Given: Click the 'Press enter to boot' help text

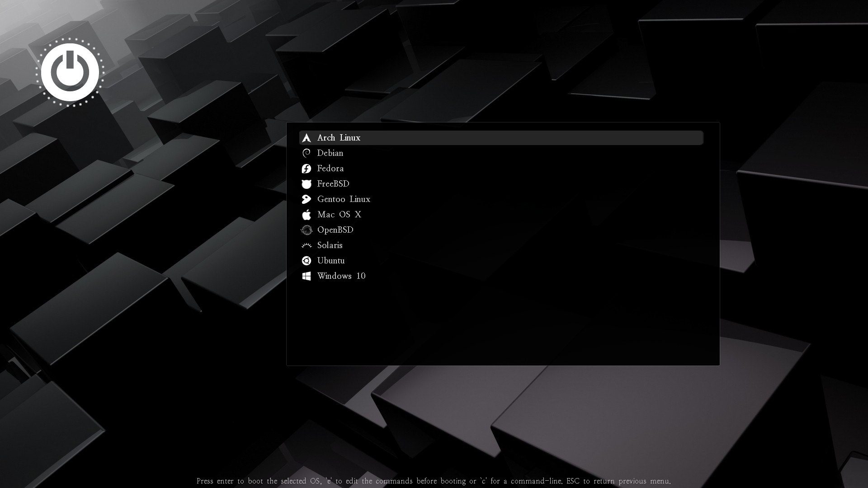Looking at the screenshot, I should pos(434,481).
